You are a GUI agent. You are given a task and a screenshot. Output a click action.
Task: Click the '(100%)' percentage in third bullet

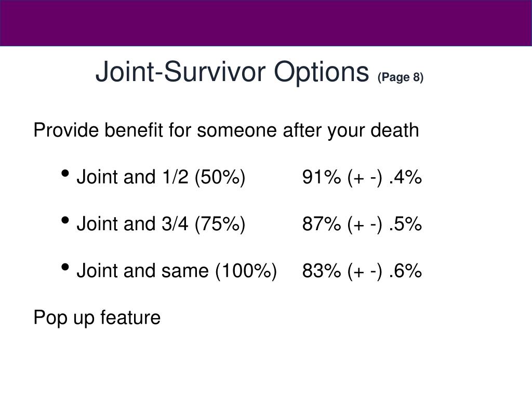click(246, 271)
